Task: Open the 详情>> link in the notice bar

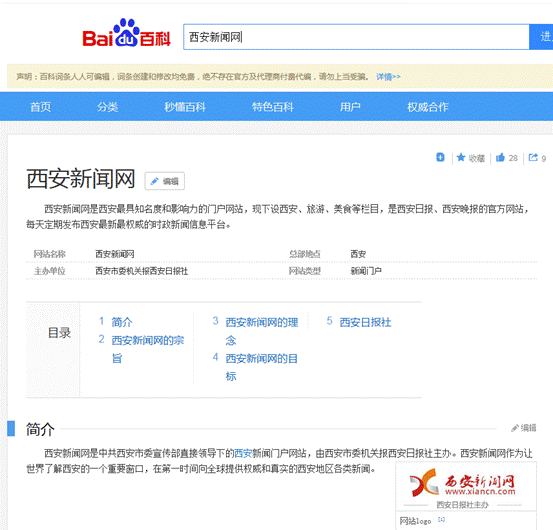Action: tap(388, 77)
